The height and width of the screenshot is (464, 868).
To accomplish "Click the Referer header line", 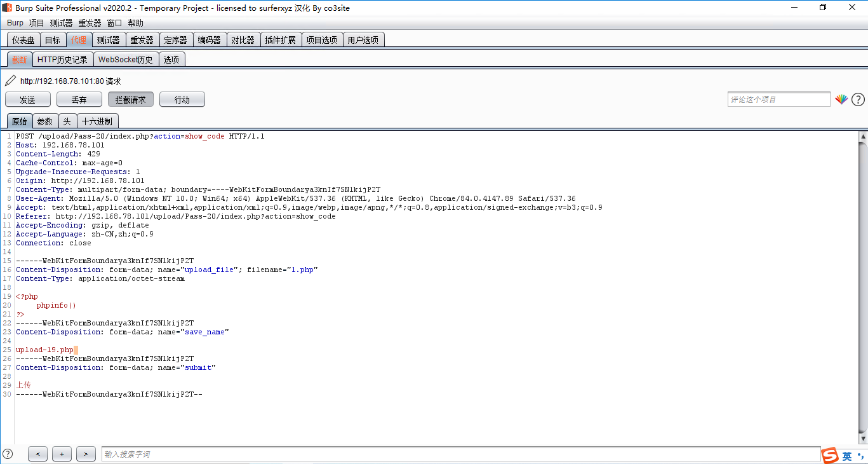I will 176,216.
